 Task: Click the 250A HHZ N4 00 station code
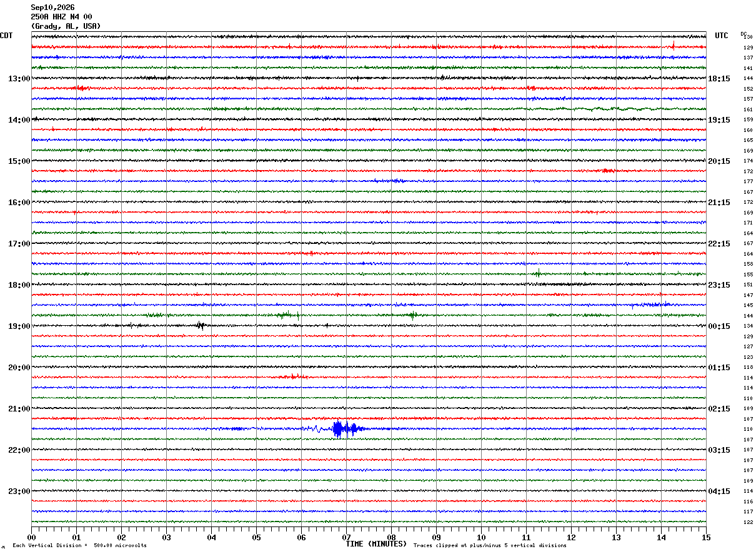coord(61,17)
